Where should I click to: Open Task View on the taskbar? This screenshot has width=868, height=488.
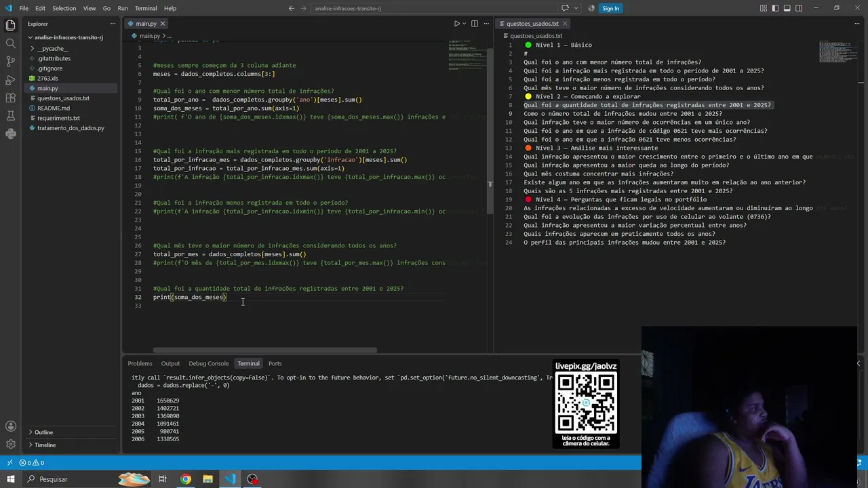click(x=163, y=479)
